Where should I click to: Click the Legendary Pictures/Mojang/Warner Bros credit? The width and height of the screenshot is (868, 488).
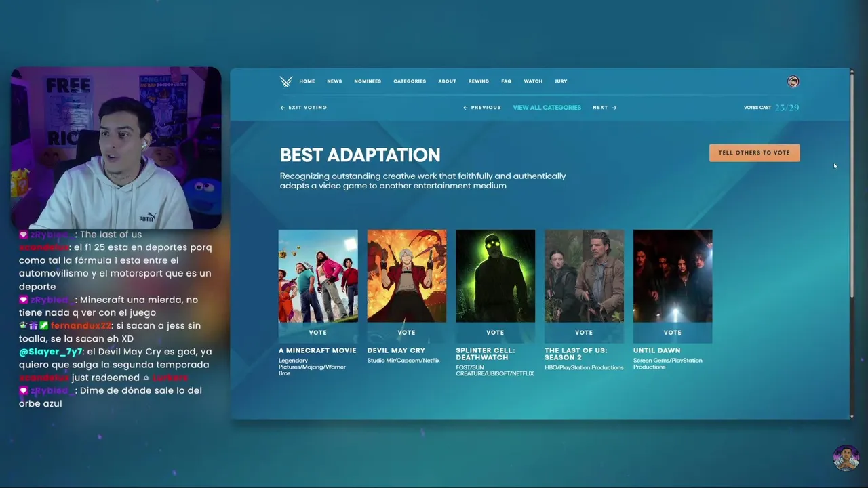(313, 367)
